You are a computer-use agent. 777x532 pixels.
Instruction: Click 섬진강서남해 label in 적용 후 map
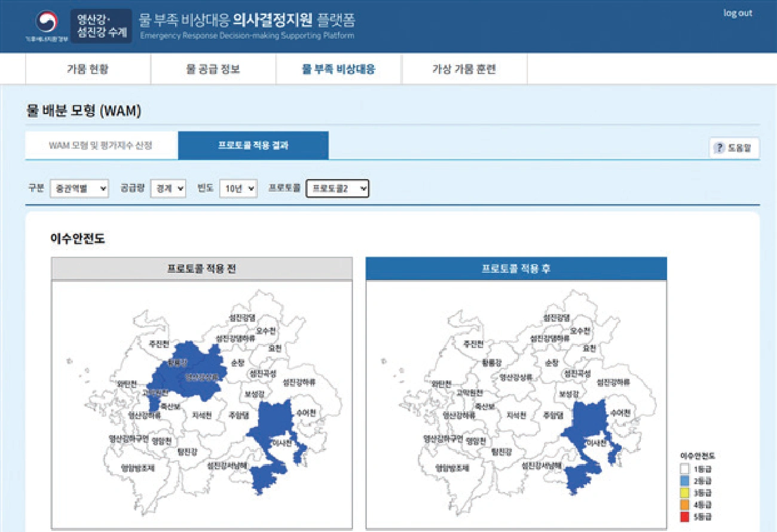(x=542, y=465)
